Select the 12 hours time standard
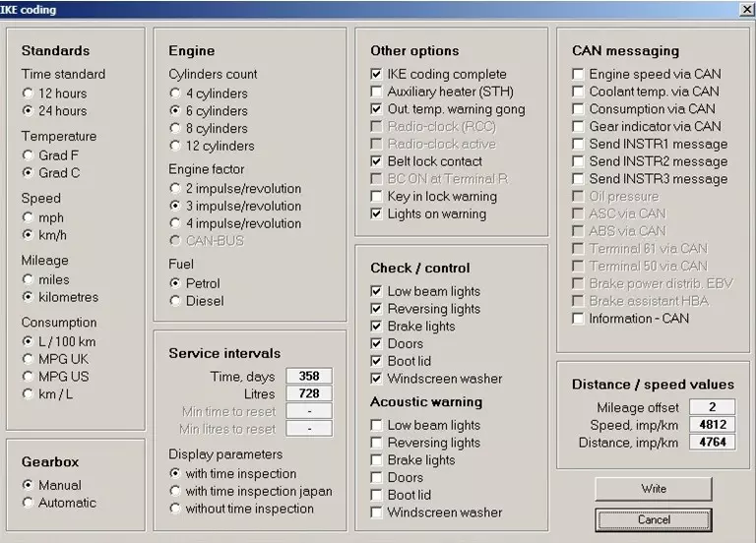The width and height of the screenshot is (756, 543). click(29, 93)
